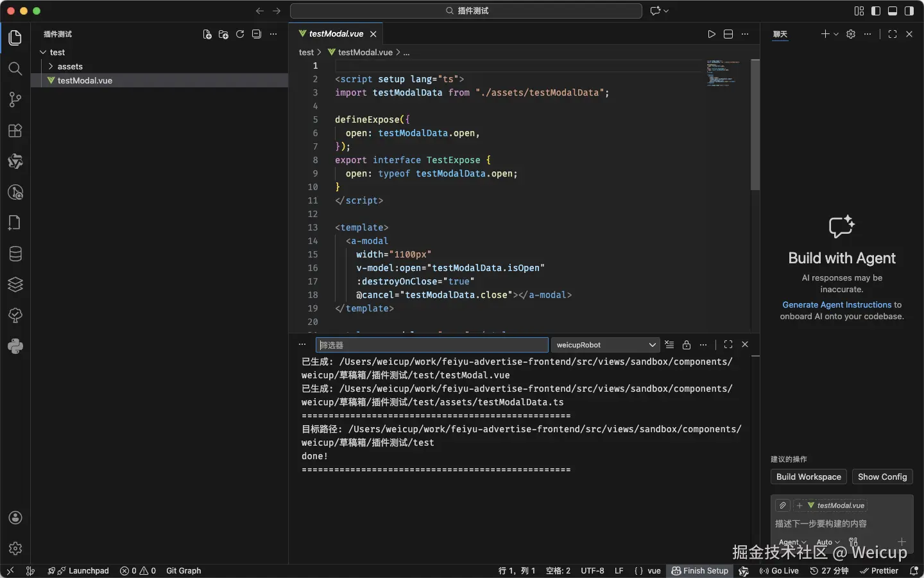Screen dimensions: 924x578
Task: Open the Source Control view
Action: pos(15,100)
